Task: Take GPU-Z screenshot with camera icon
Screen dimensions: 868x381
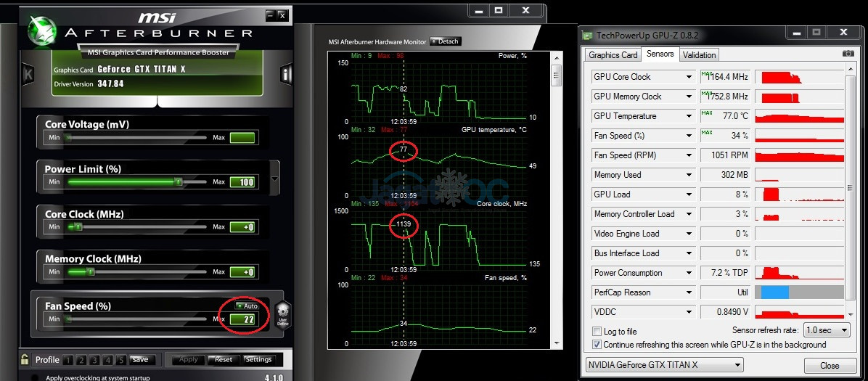Action: [x=848, y=54]
